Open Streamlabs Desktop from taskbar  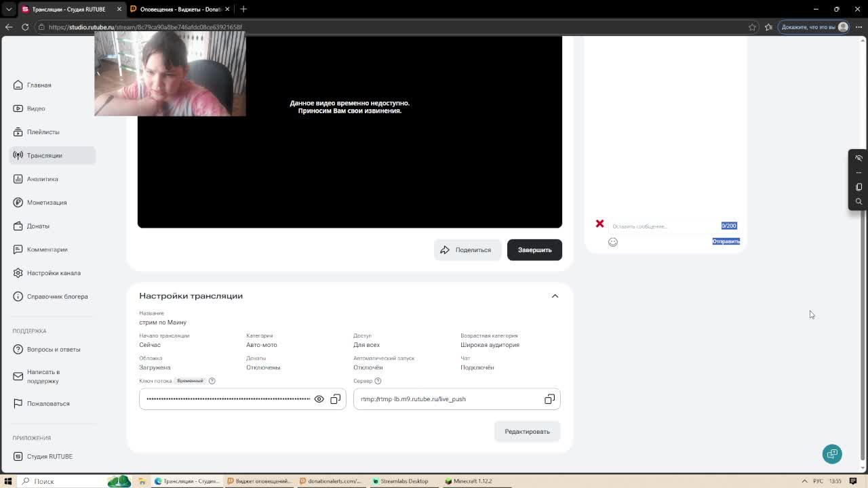point(401,481)
